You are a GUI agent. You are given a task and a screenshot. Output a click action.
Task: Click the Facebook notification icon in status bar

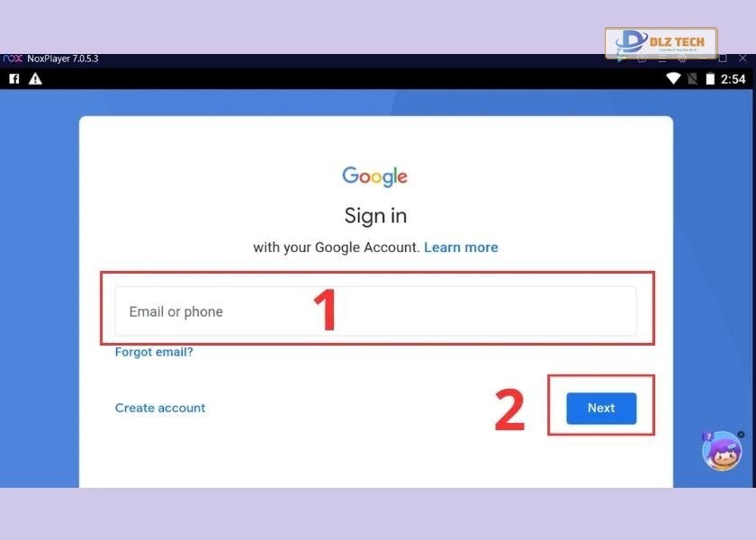tap(14, 78)
